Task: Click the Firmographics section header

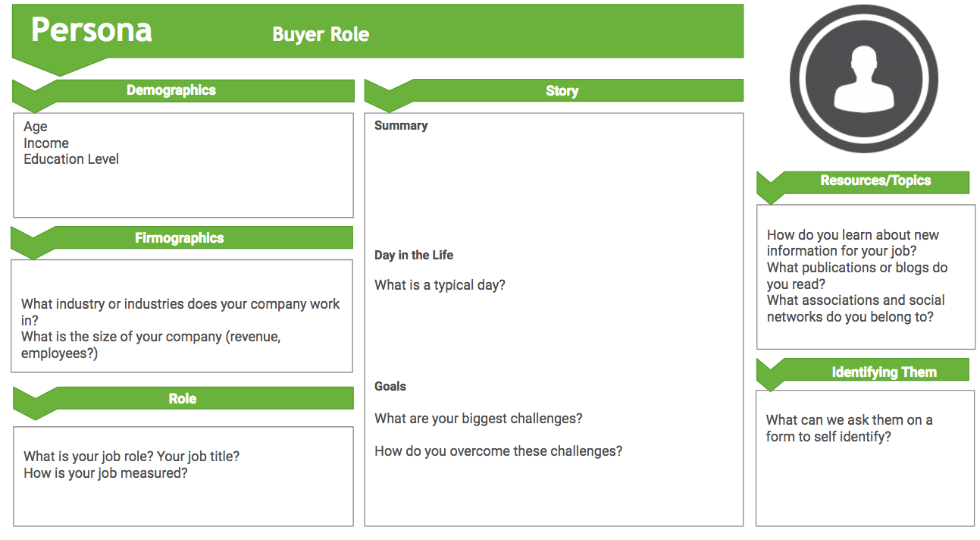Action: pyautogui.click(x=180, y=238)
